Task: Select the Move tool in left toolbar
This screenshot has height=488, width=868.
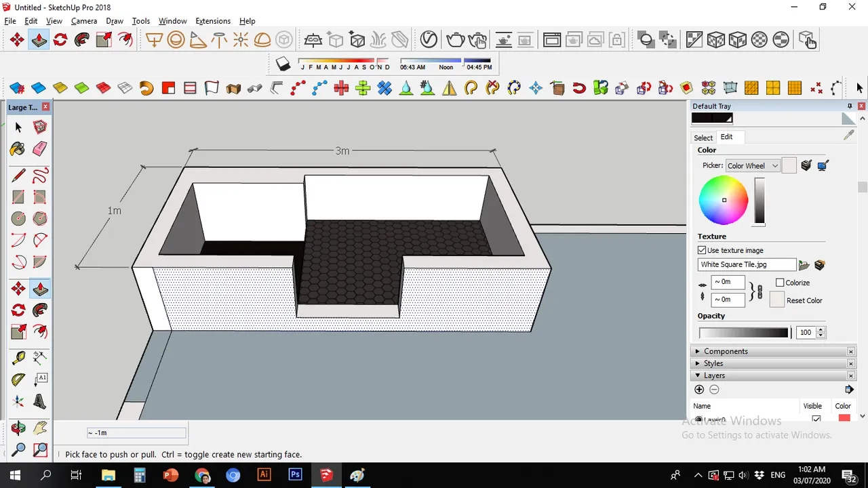Action: 18,289
